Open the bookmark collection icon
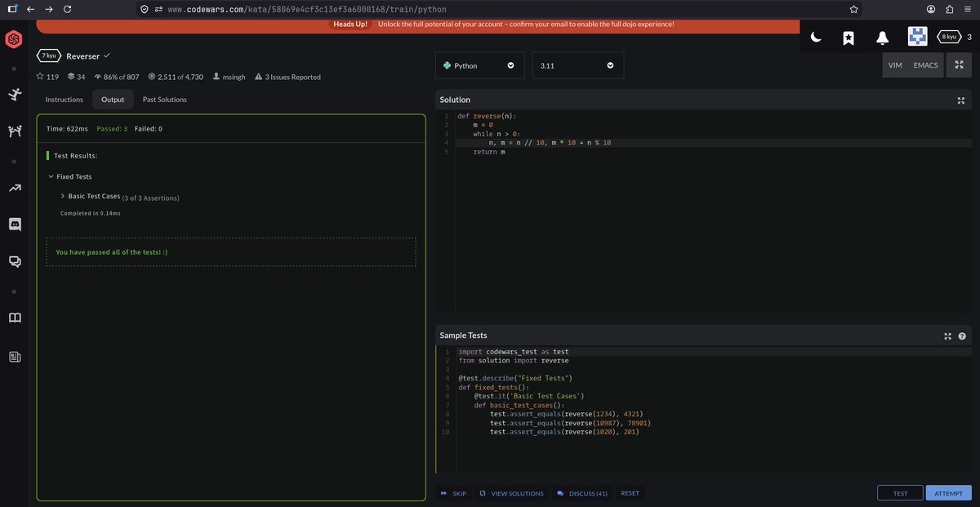980x507 pixels. tap(849, 38)
